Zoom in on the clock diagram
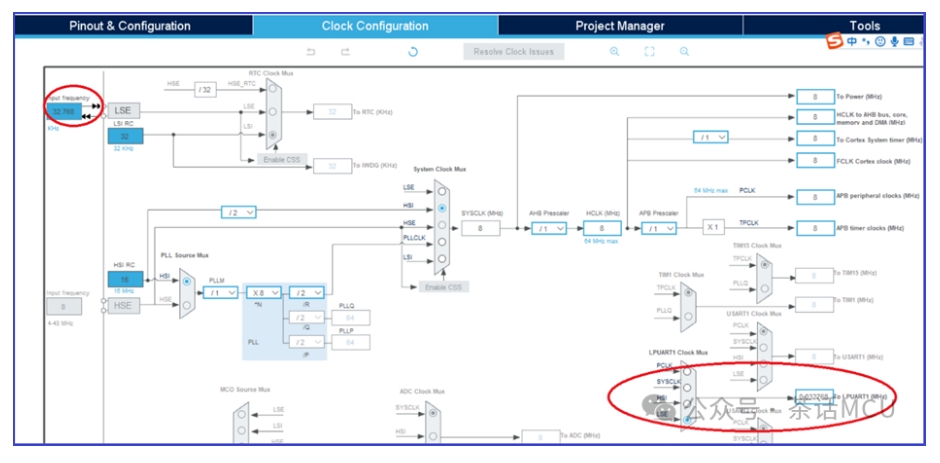 pyautogui.click(x=615, y=51)
